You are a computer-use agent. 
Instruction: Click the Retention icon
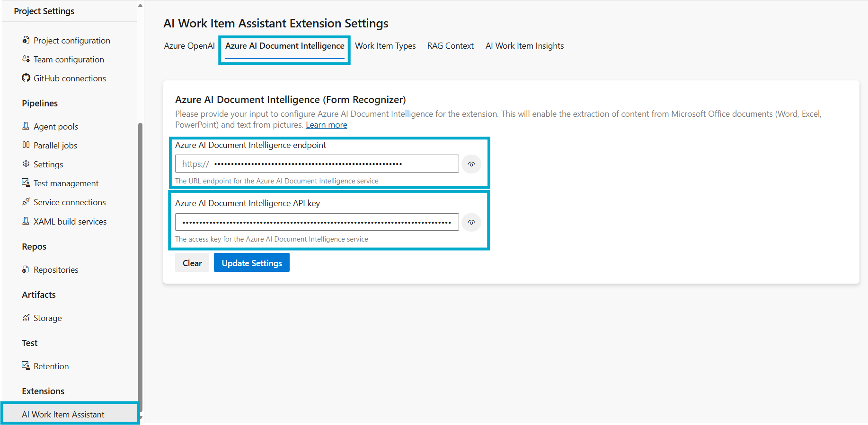pyautogui.click(x=26, y=366)
